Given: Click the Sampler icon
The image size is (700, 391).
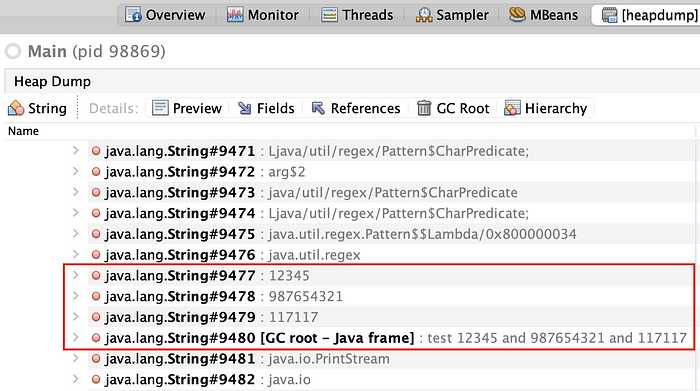Looking at the screenshot, I should tap(424, 15).
